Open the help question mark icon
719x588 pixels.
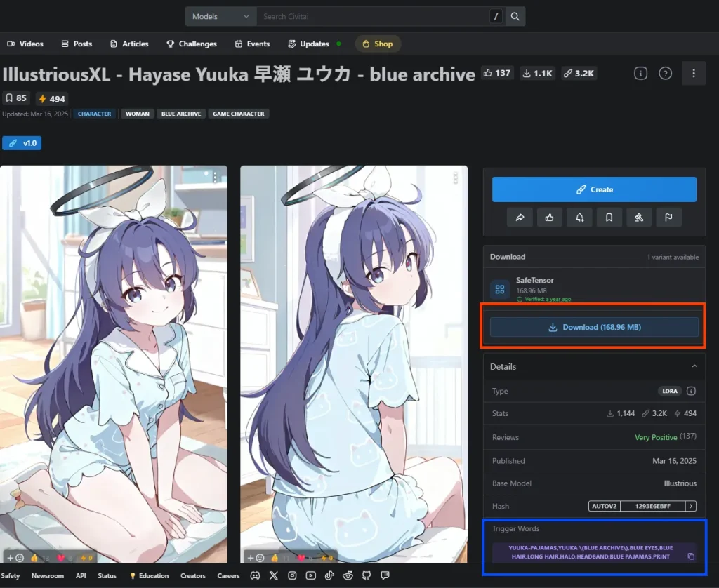click(x=665, y=74)
